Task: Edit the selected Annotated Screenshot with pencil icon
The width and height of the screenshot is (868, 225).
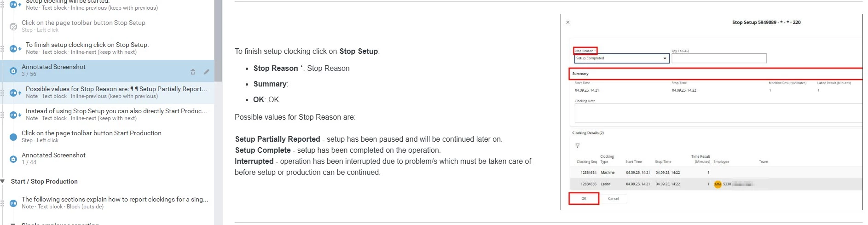Action: [207, 72]
